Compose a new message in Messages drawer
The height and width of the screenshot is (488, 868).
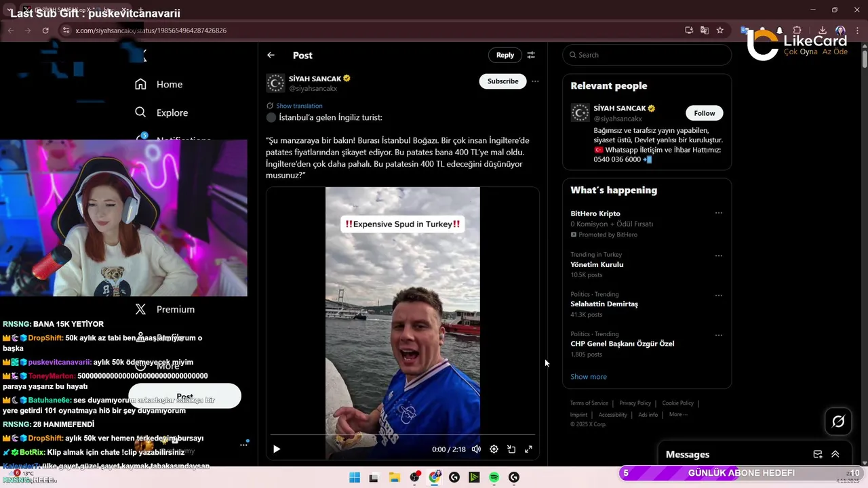point(818,454)
